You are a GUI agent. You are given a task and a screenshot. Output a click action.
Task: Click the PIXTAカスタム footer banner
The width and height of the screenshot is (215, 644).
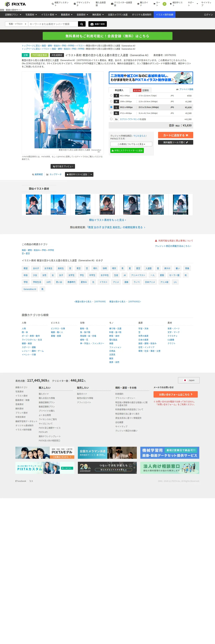click(x=45, y=468)
